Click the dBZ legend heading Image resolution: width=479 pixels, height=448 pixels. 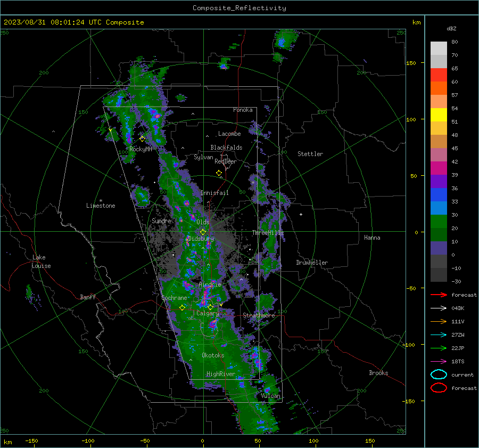pyautogui.click(x=451, y=28)
